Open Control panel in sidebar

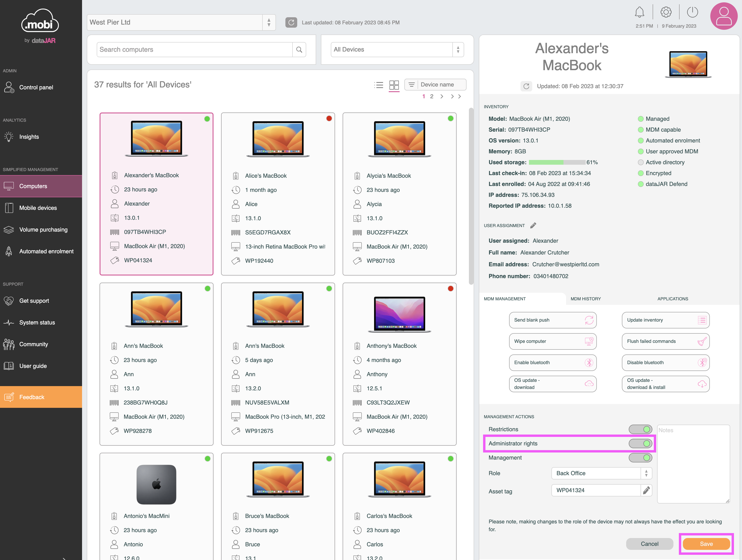point(41,87)
